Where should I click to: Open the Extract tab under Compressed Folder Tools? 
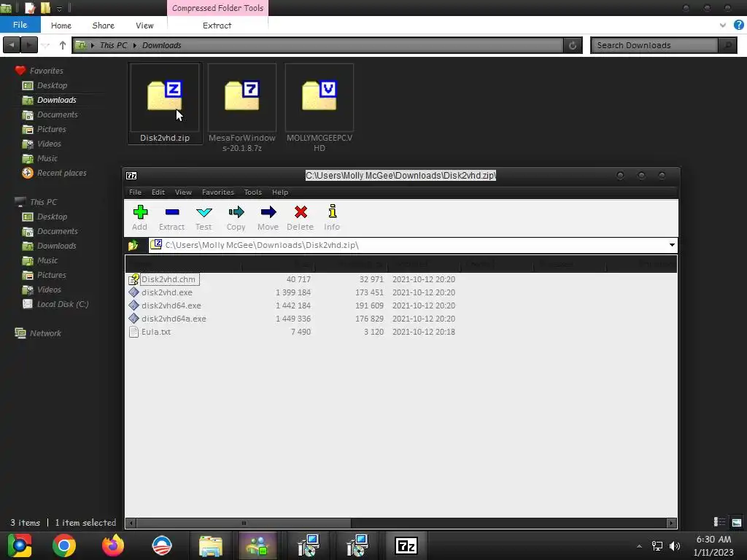pos(217,26)
